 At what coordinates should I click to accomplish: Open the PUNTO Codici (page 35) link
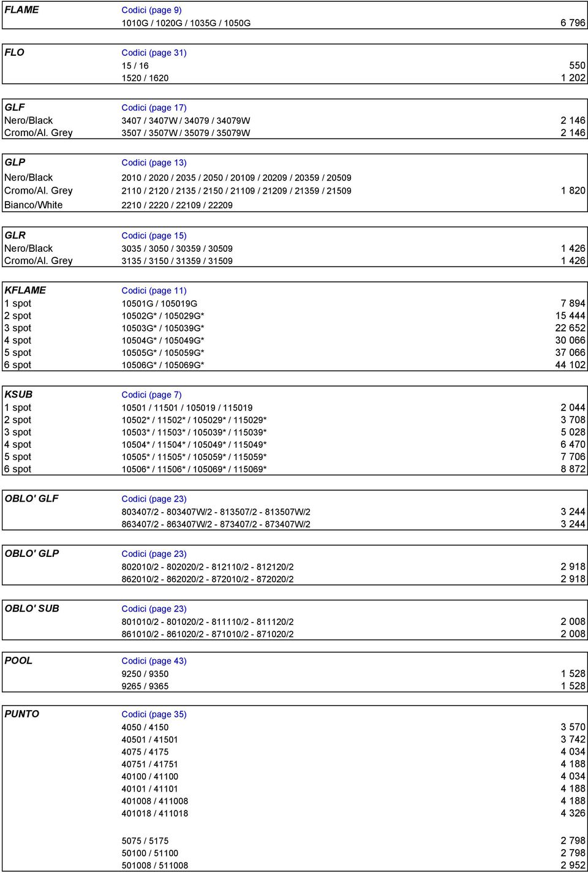pos(154,714)
